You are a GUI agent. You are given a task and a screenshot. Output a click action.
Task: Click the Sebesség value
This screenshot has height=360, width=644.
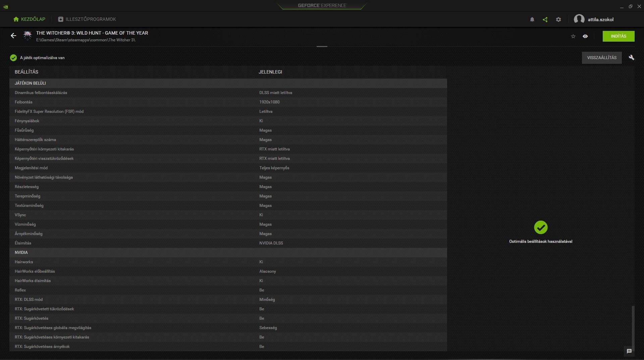(268, 328)
